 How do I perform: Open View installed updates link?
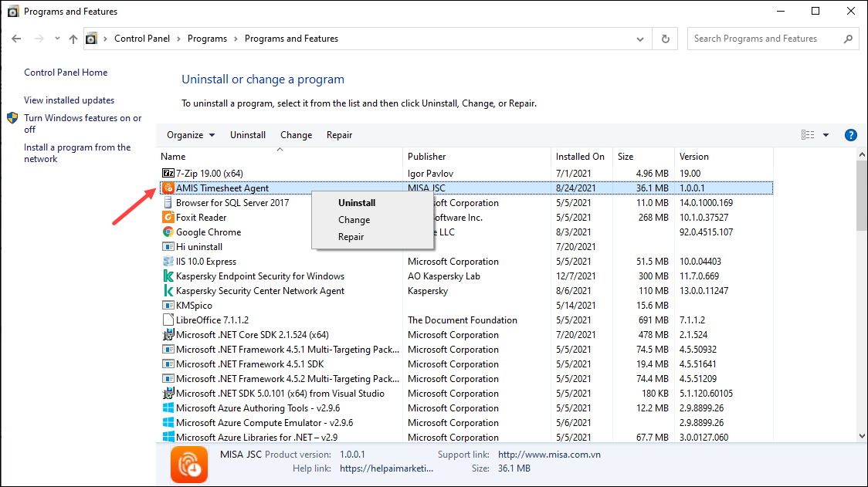point(70,100)
